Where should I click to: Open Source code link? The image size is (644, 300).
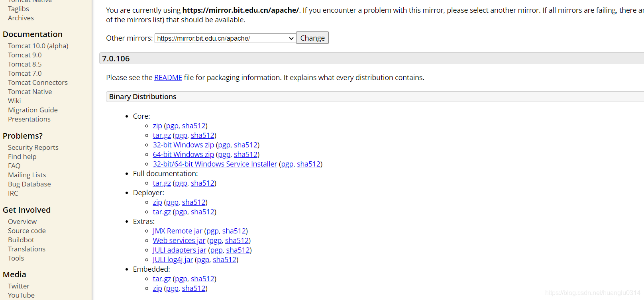coord(27,231)
